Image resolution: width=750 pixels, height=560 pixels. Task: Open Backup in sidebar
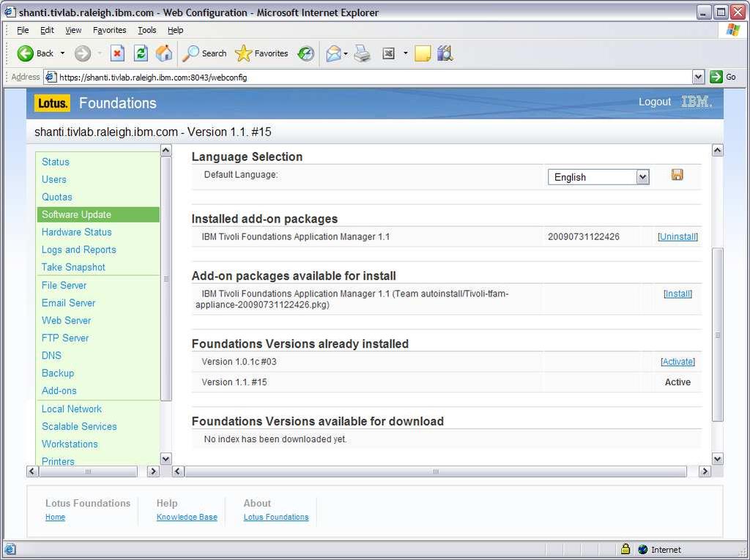[x=58, y=373]
